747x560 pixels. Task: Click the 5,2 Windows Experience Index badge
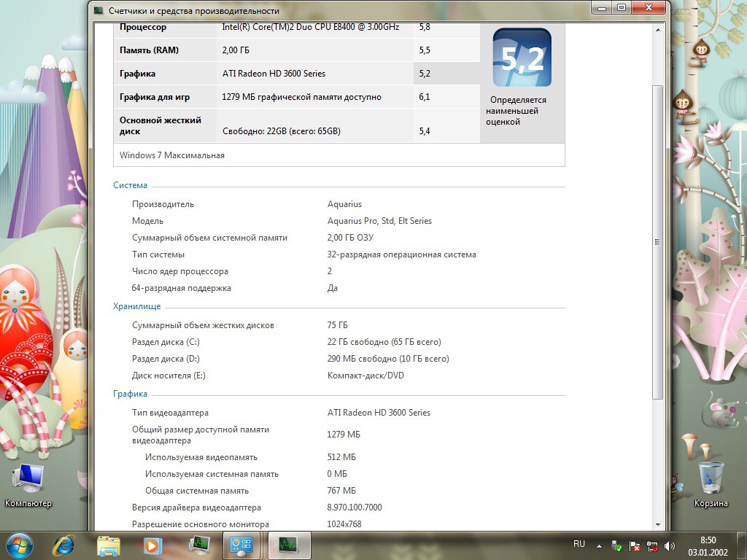[x=522, y=57]
